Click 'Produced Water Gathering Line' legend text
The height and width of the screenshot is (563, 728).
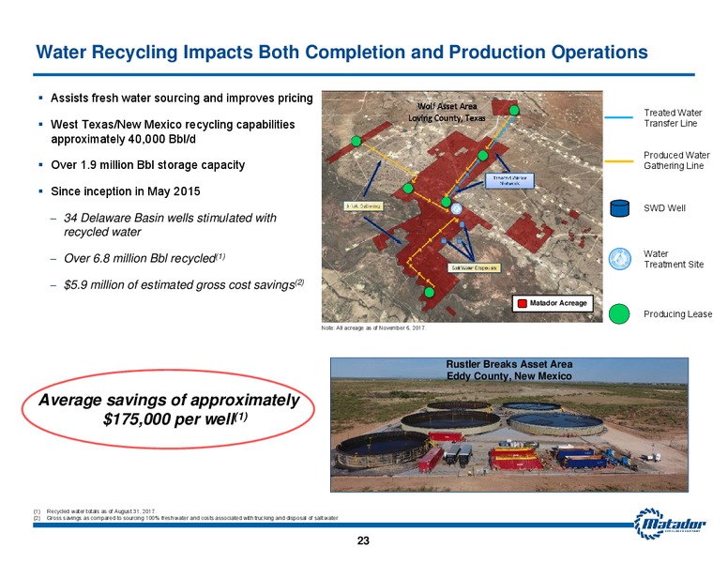tap(676, 160)
